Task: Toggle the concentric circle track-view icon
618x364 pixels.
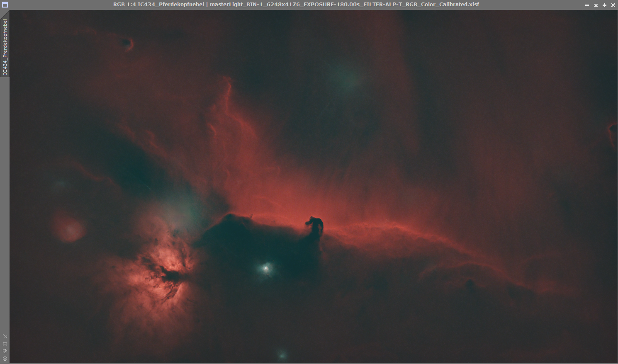Action: point(5,359)
